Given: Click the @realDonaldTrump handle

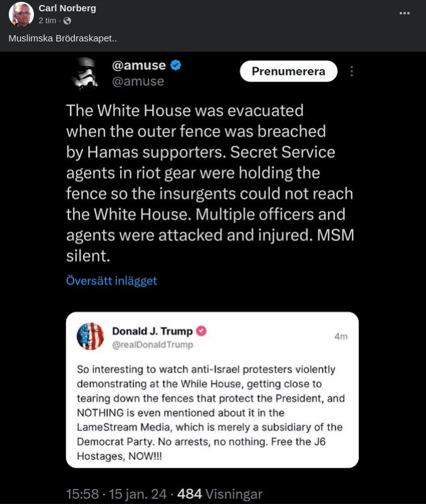Looking at the screenshot, I should tap(152, 345).
